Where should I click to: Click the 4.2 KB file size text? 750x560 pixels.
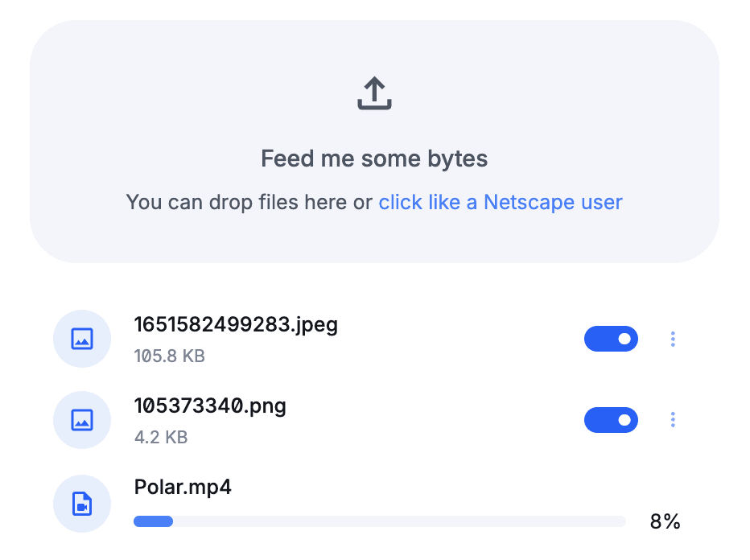pyautogui.click(x=161, y=437)
